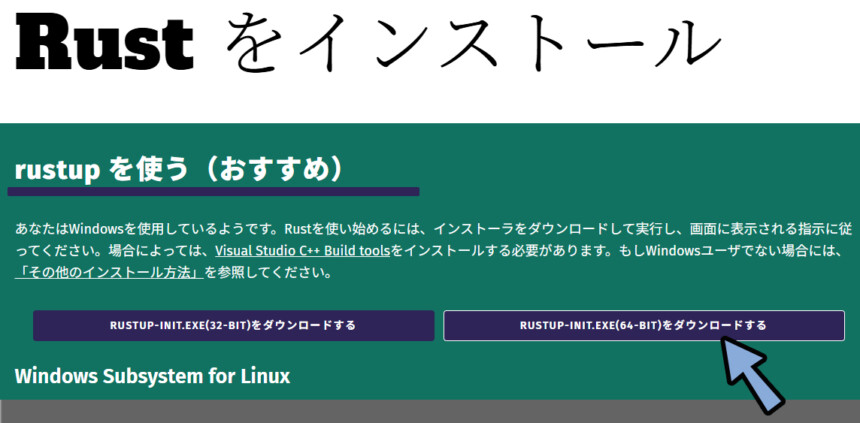The image size is (860, 423).
Task: Open「その他のインストール方法」link
Action: 110,273
